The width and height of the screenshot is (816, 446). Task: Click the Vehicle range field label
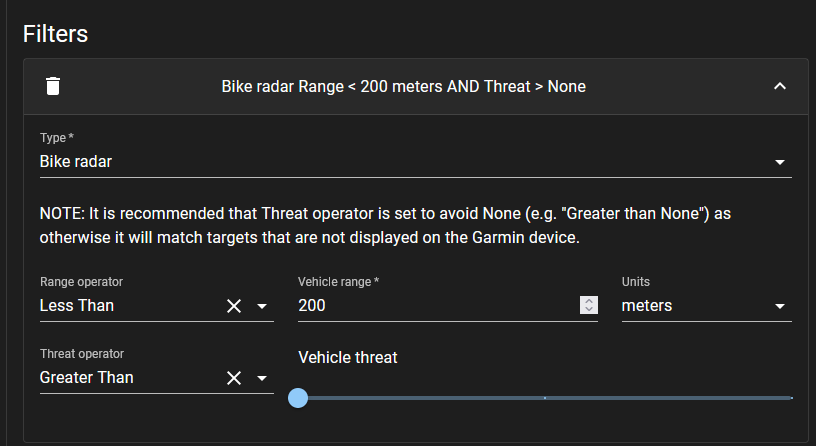pyautogui.click(x=338, y=282)
